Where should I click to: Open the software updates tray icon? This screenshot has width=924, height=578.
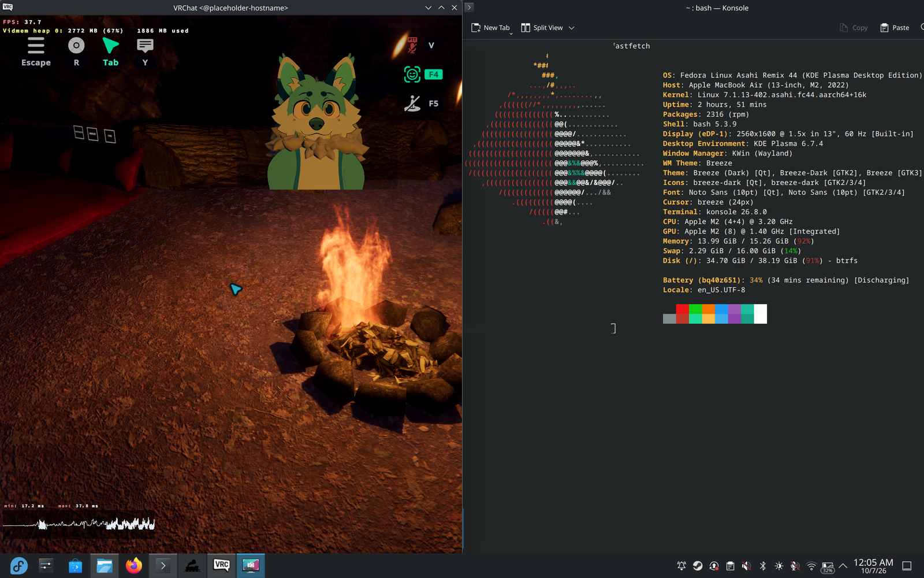714,566
